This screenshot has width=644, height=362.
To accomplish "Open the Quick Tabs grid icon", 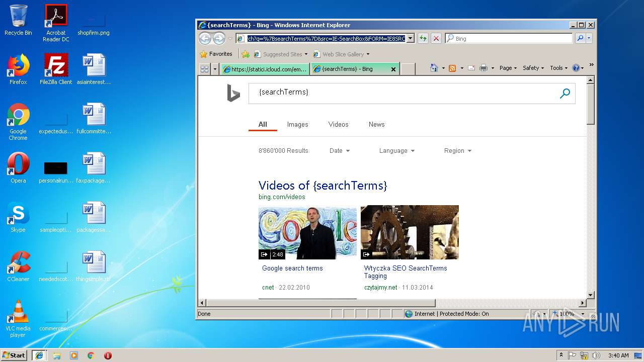I will pos(205,69).
